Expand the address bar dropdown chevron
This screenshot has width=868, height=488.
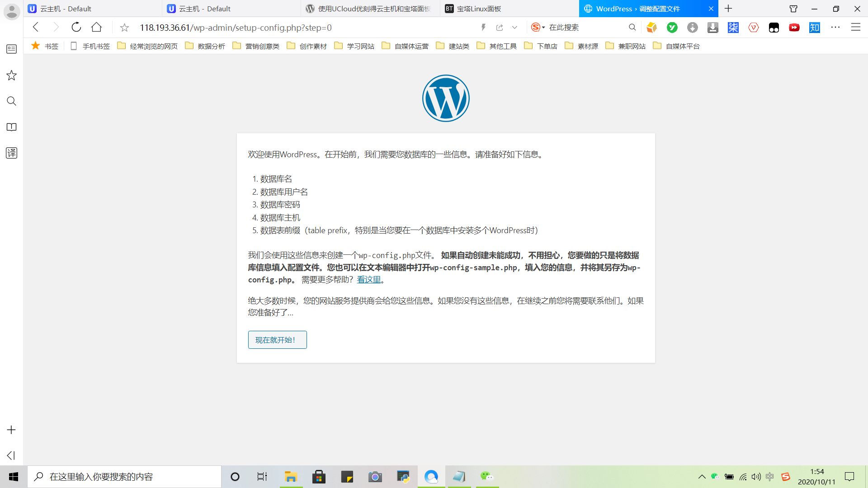[x=514, y=28]
